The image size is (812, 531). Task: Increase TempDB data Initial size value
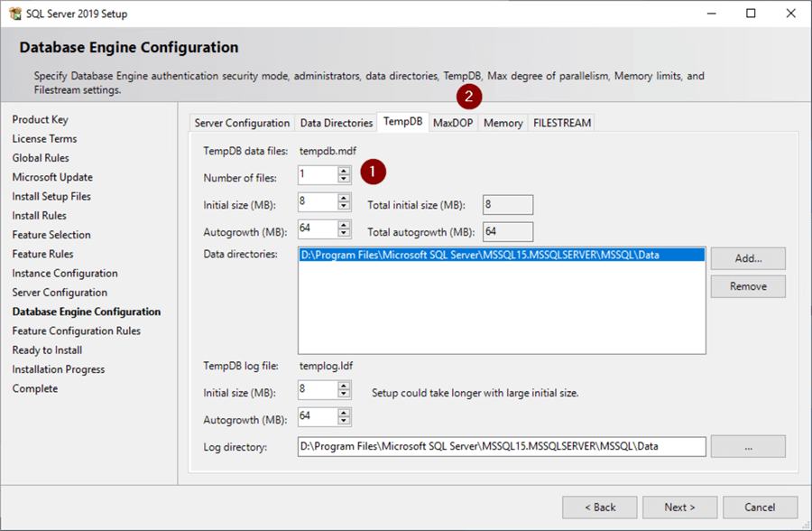point(344,198)
